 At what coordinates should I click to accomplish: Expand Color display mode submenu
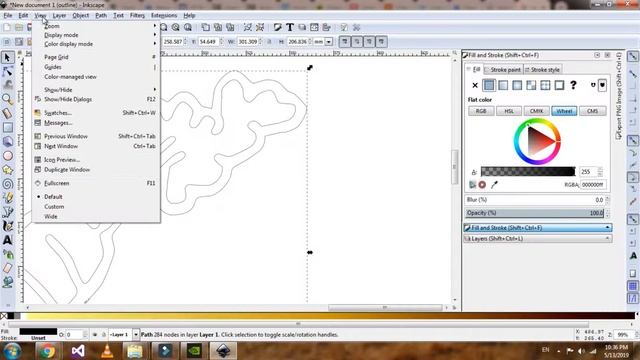tap(96, 44)
